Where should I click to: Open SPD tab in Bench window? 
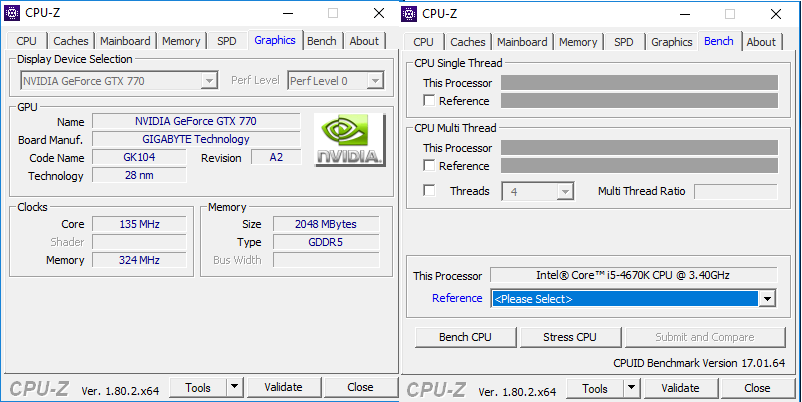coord(623,42)
